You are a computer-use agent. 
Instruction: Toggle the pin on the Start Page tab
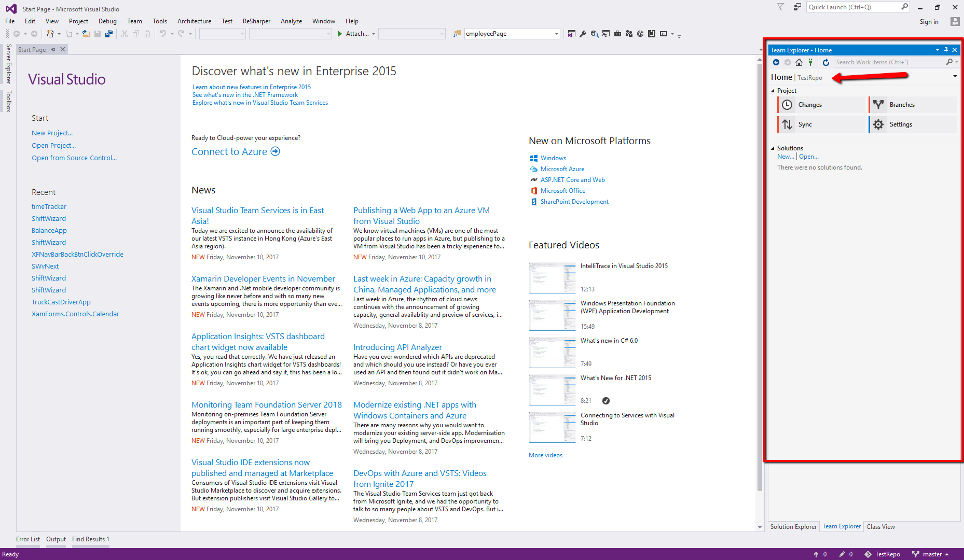pyautogui.click(x=53, y=49)
